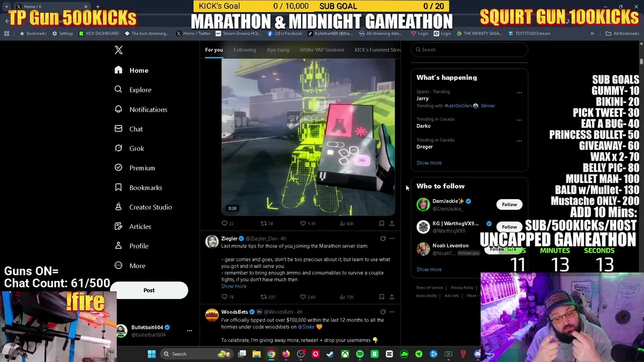Image resolution: width=644 pixels, height=362 pixels.
Task: Switch to the For you tab
Action: click(x=214, y=50)
